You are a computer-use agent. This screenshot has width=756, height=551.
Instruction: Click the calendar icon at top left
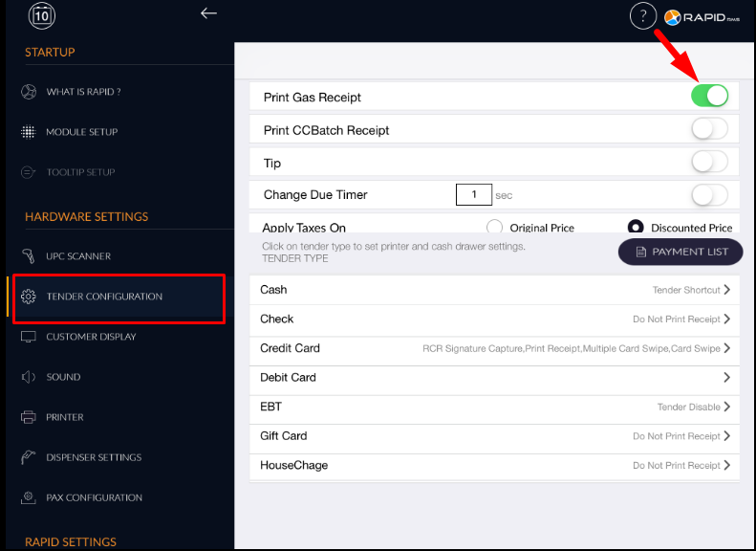pos(42,15)
